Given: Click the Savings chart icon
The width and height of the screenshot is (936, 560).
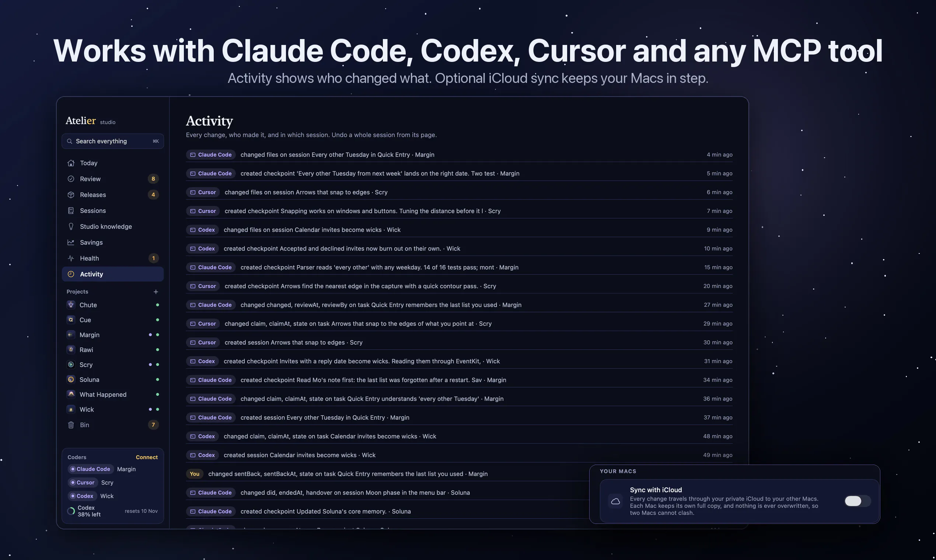Looking at the screenshot, I should (71, 242).
